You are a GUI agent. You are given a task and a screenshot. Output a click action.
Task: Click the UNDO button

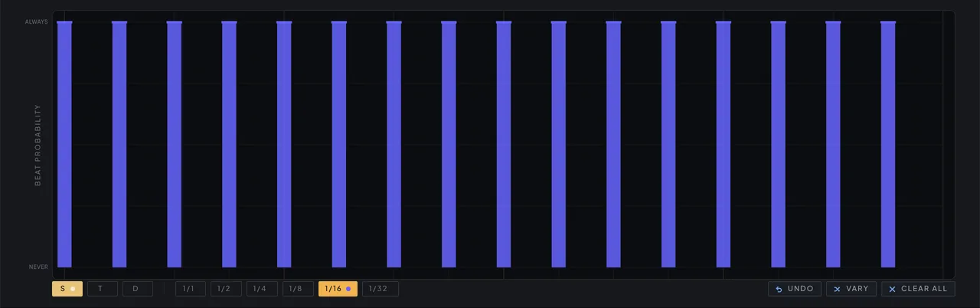click(795, 289)
